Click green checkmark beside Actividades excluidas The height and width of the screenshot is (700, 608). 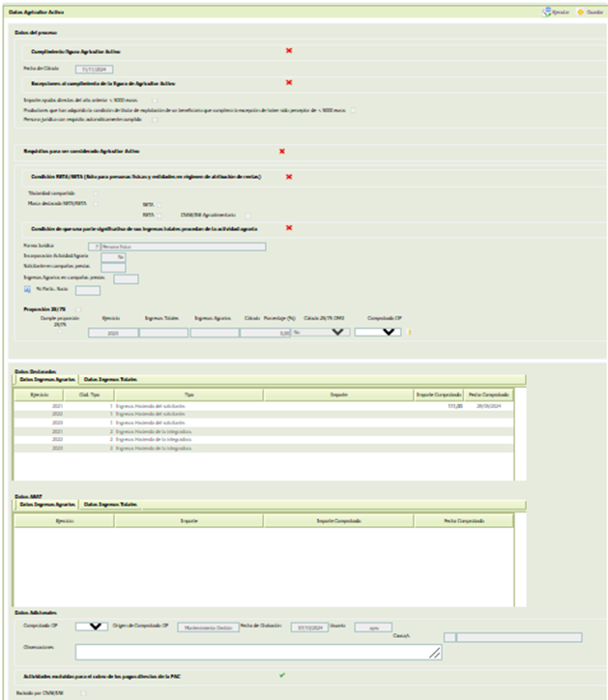click(x=282, y=675)
